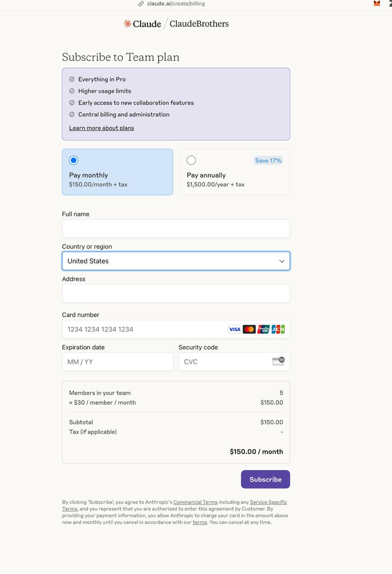Focus the Expiration date MM / YY field
Image resolution: width=392 pixels, height=574 pixels.
[118, 361]
